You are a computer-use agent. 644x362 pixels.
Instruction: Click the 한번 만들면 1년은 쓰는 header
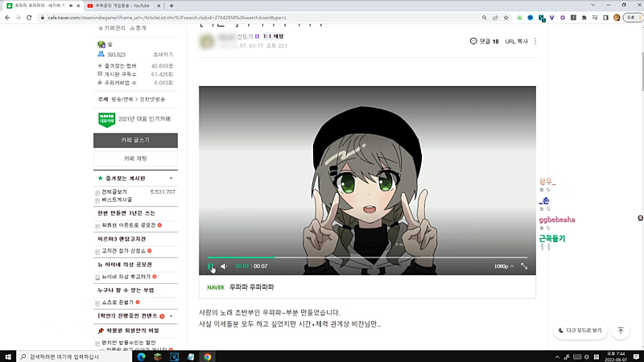tap(126, 213)
